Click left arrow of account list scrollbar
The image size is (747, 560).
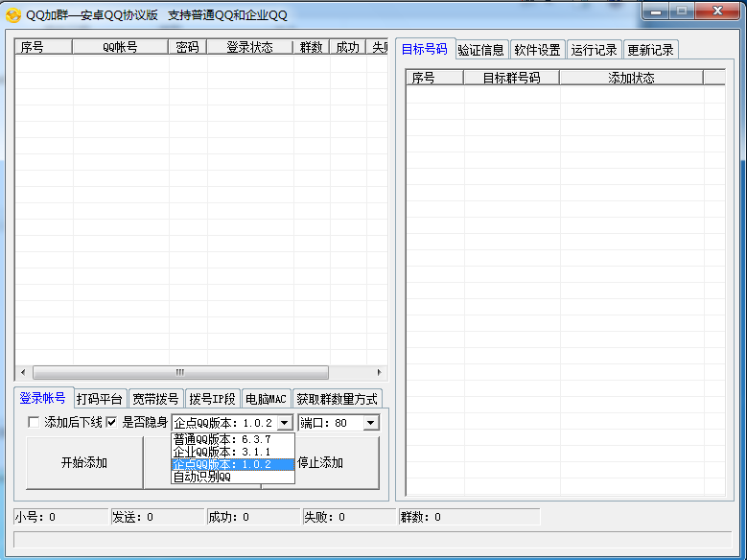click(x=23, y=373)
